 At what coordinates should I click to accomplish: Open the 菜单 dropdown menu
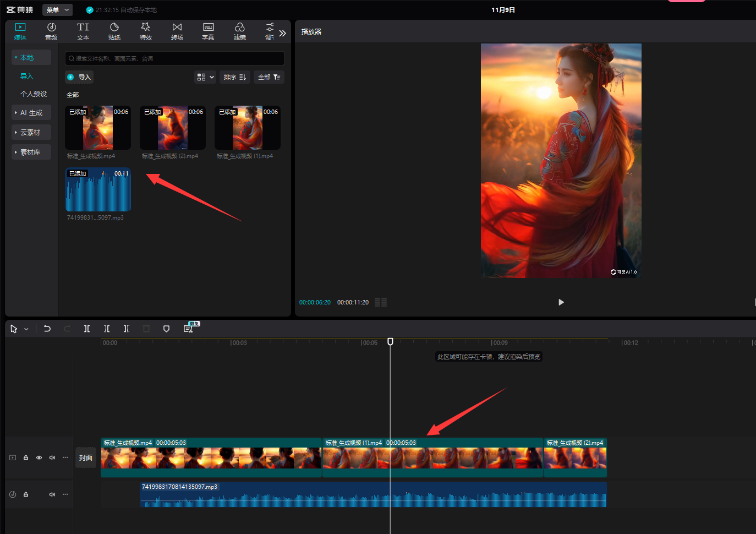pos(57,10)
